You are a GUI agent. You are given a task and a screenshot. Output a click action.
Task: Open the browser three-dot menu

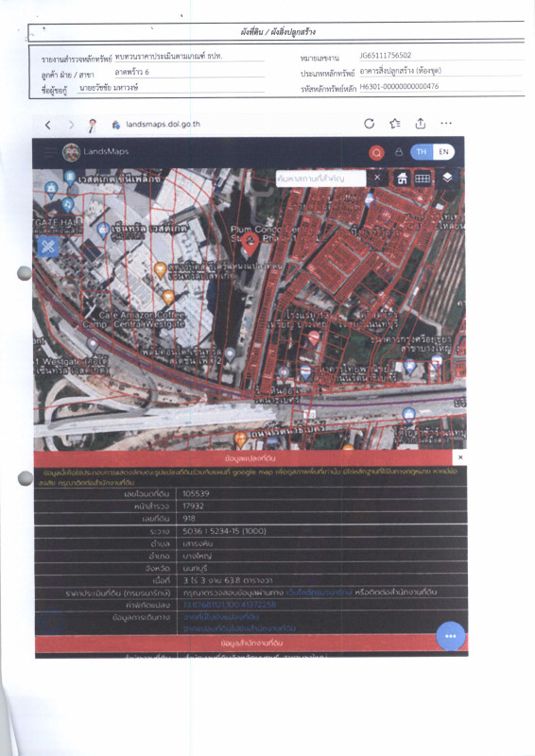(x=446, y=124)
